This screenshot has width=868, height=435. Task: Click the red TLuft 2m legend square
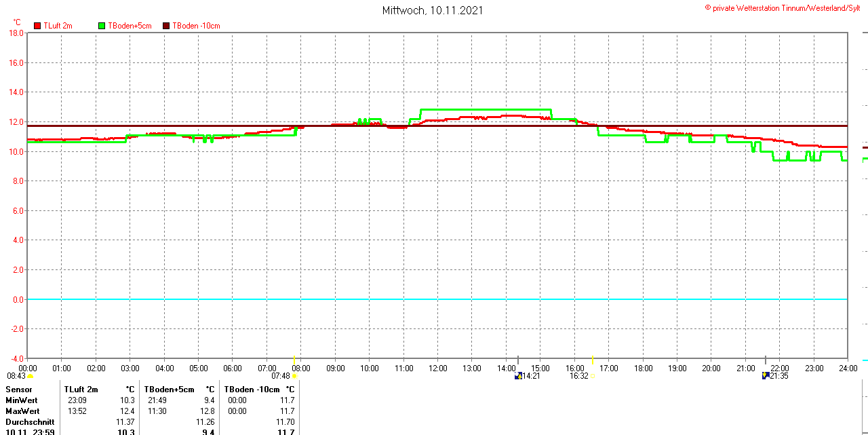click(37, 26)
